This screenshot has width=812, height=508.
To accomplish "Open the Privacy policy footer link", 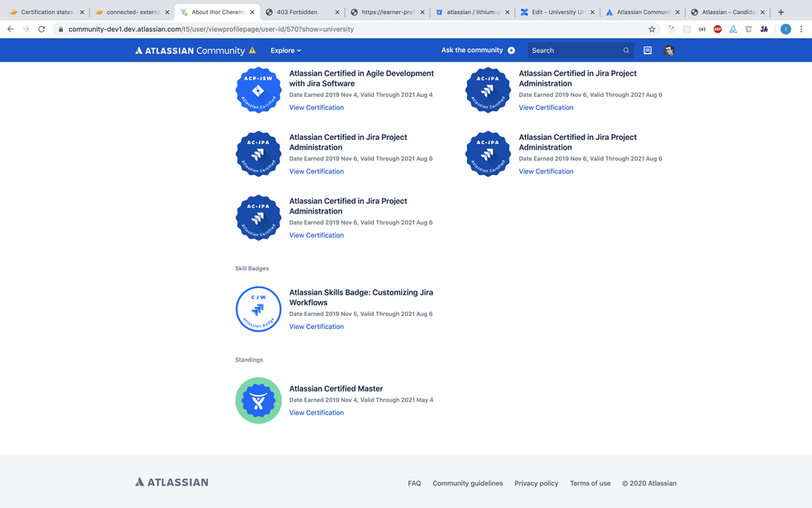I will (x=536, y=483).
